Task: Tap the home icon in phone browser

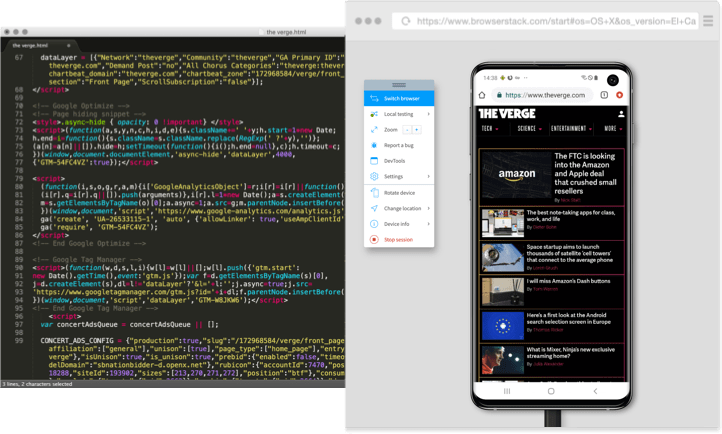Action: click(x=482, y=95)
